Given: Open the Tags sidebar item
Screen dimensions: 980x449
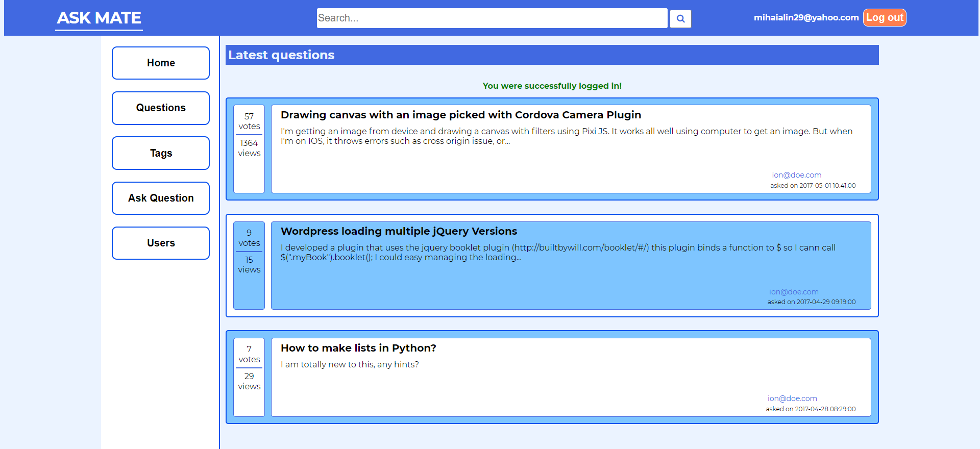Looking at the screenshot, I should [x=161, y=153].
